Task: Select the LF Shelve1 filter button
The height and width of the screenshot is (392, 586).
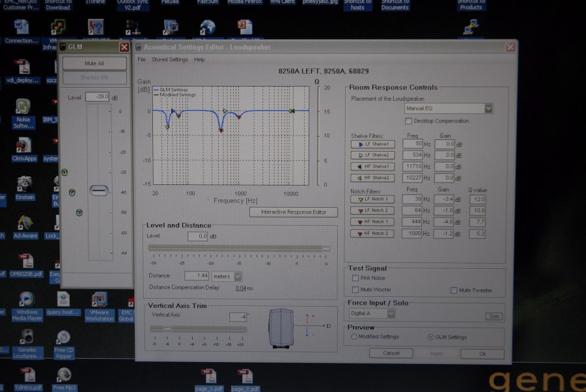Action: coord(372,144)
